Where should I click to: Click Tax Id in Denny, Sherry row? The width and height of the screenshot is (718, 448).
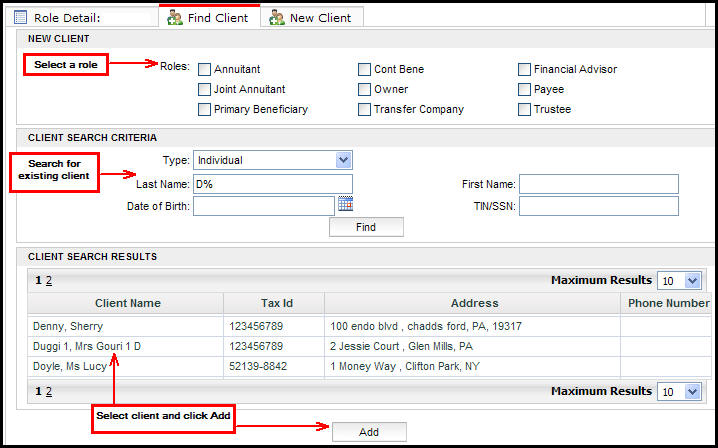(x=256, y=326)
